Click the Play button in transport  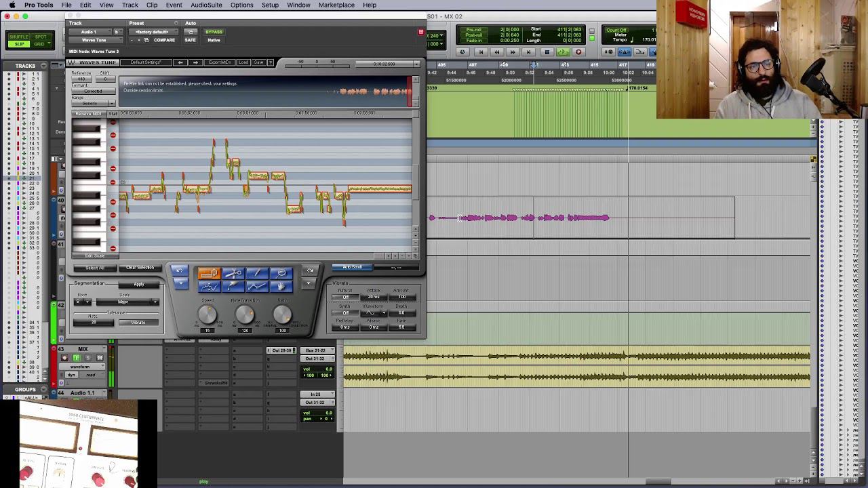point(563,52)
